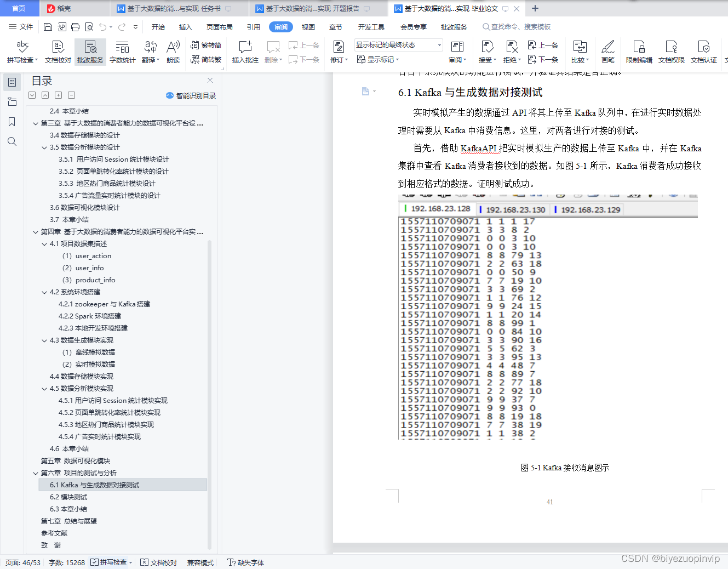Open Print Preview from quick toolbar
The height and width of the screenshot is (569, 728).
coord(89,27)
